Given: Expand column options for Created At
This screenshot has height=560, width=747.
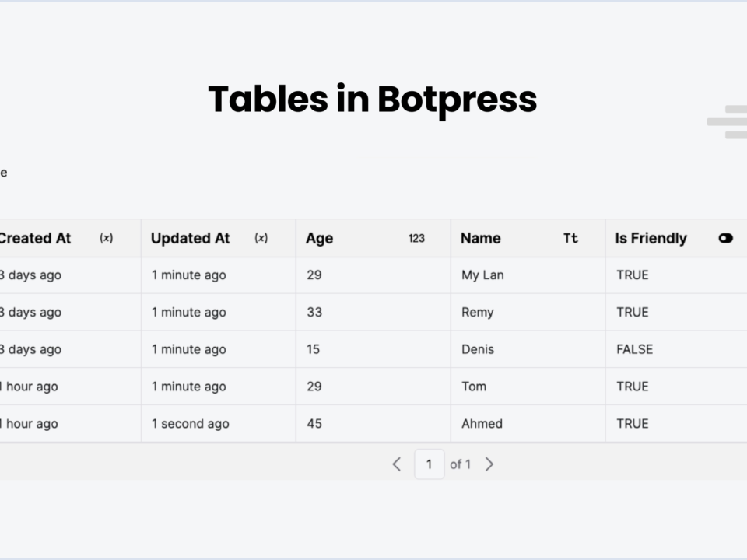Looking at the screenshot, I should coord(35,238).
